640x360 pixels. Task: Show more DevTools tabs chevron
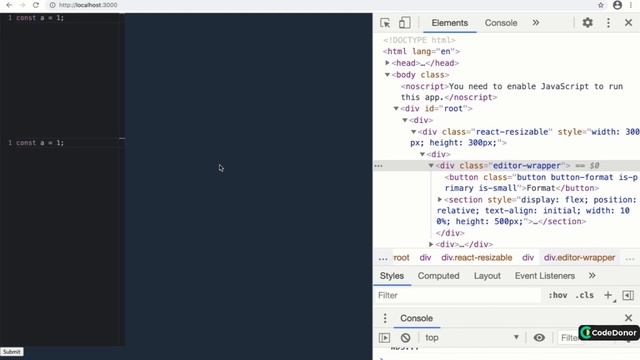click(x=536, y=23)
